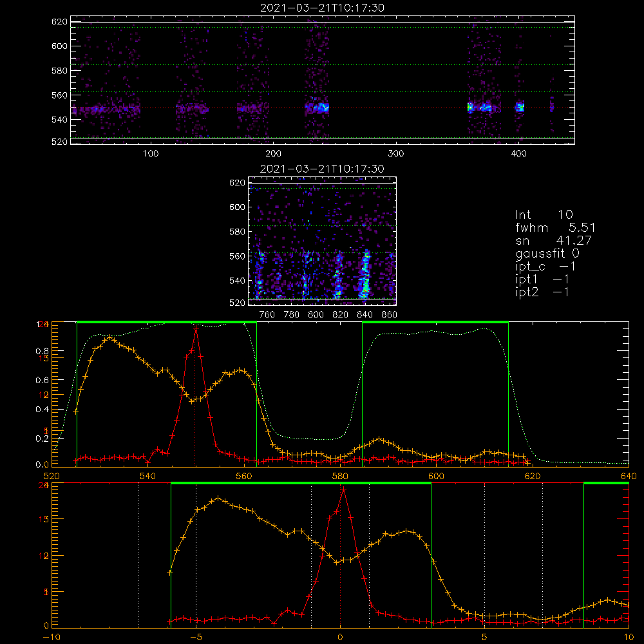
Task: Click x-axis label -10 on bottom plot
Action: tap(52, 637)
